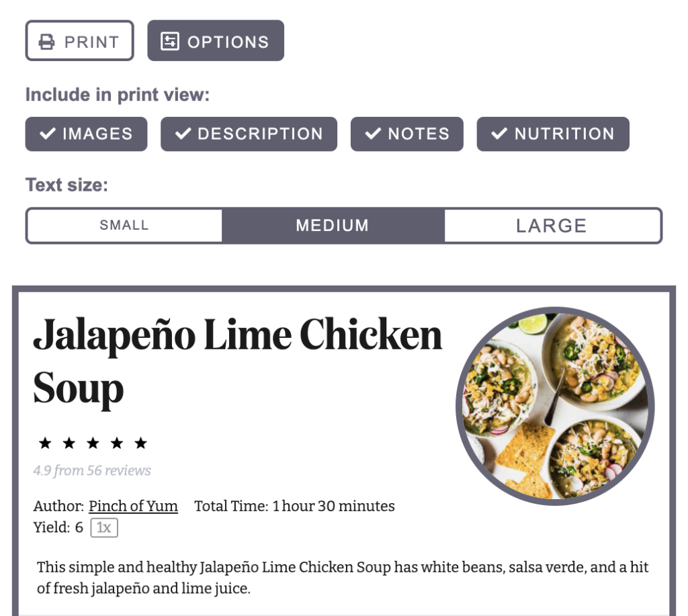The height and width of the screenshot is (616, 688).
Task: Collapse the Options panel
Action: coord(216,40)
